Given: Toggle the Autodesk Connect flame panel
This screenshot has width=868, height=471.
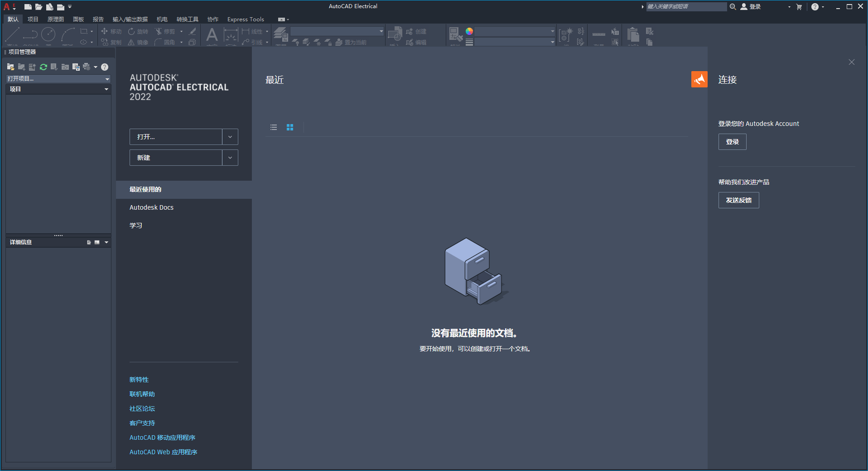Looking at the screenshot, I should [x=699, y=79].
